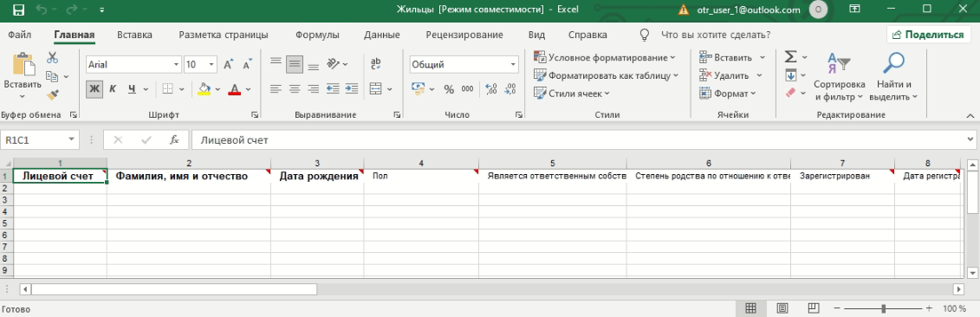Toggle bold formatting (Ж)
980x317 pixels.
click(94, 89)
